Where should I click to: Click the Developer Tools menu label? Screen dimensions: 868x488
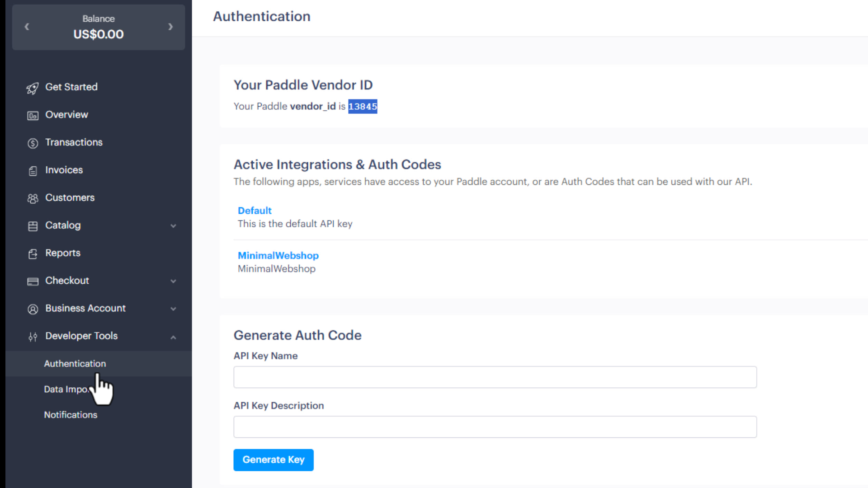(81, 336)
